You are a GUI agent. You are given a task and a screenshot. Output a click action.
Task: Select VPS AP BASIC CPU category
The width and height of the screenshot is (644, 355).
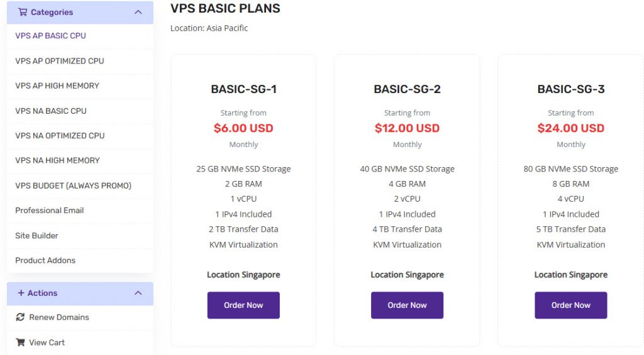pos(50,36)
